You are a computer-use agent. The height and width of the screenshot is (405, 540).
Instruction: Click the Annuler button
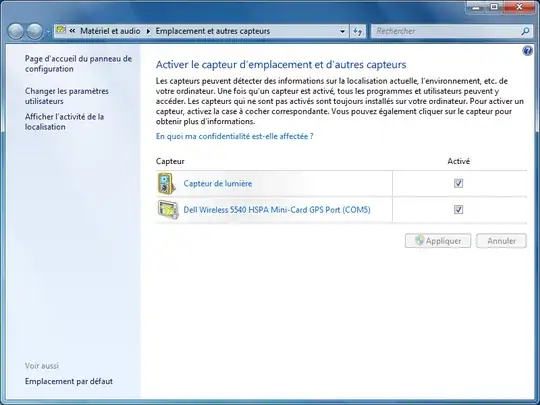click(501, 241)
